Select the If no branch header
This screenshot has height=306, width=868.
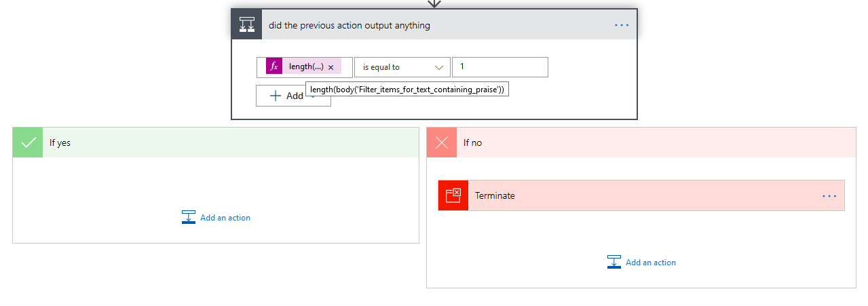pos(652,142)
